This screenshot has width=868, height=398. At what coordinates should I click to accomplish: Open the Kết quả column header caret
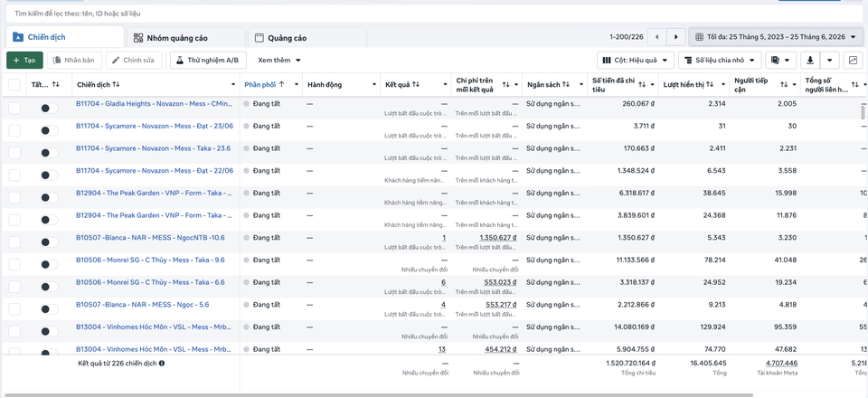[445, 85]
